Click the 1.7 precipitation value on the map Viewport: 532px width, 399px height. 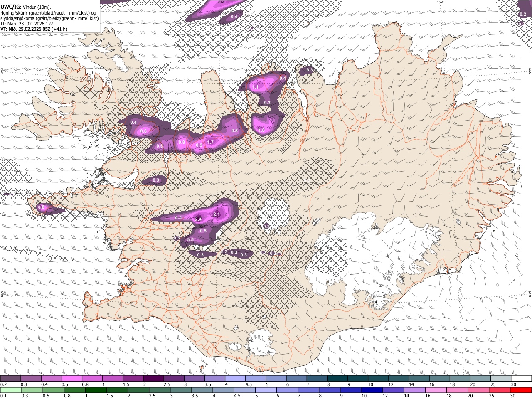210,142
